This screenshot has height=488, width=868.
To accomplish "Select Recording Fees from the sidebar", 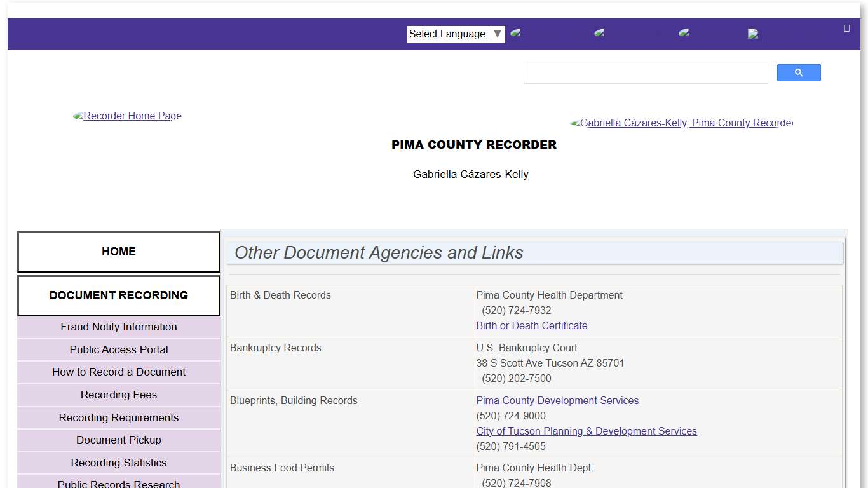I will [x=118, y=395].
